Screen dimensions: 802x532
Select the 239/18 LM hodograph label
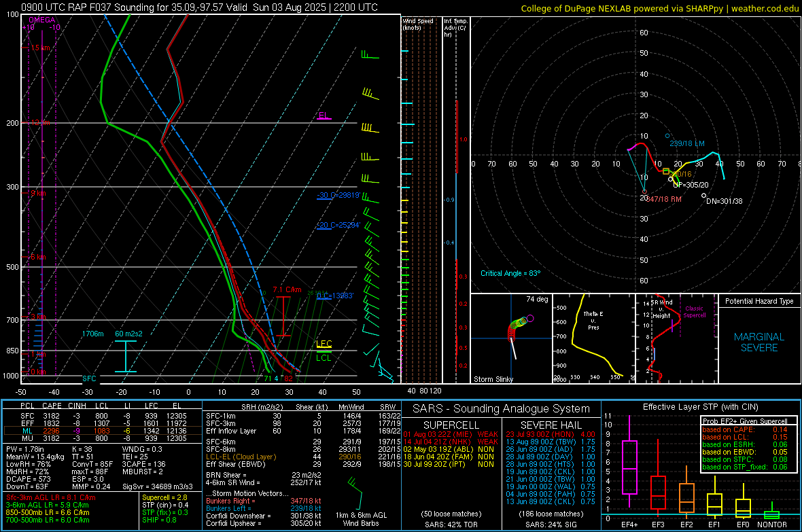tap(687, 143)
